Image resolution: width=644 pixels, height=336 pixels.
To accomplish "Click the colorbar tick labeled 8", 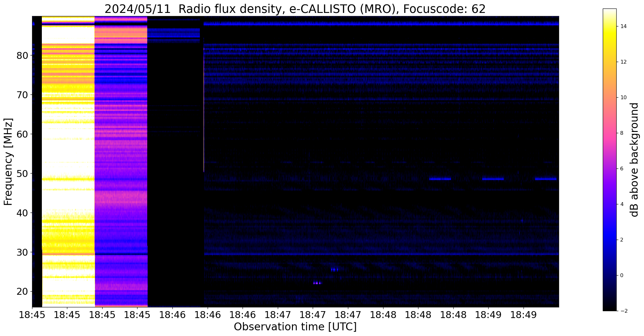I will (x=621, y=133).
